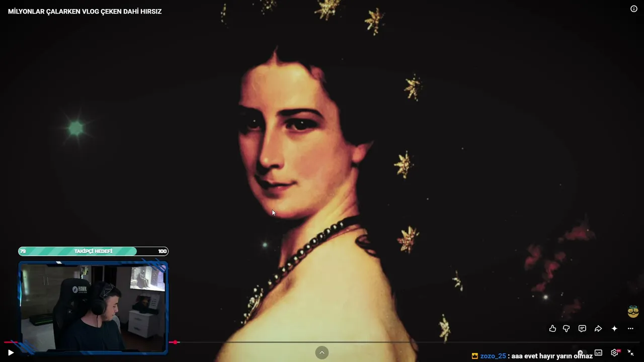This screenshot has height=362, width=644.
Task: Open the more actions menu
Action: point(630,328)
